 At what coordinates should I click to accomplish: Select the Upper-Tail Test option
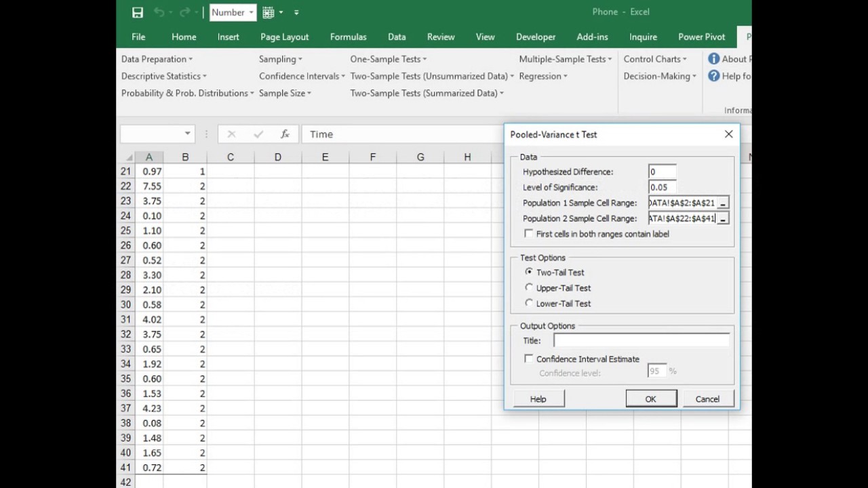[x=529, y=287]
